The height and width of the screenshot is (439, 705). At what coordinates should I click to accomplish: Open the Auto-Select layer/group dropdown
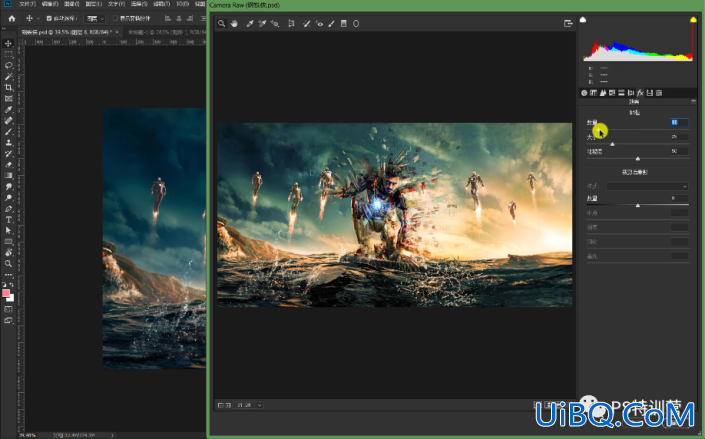[x=95, y=18]
